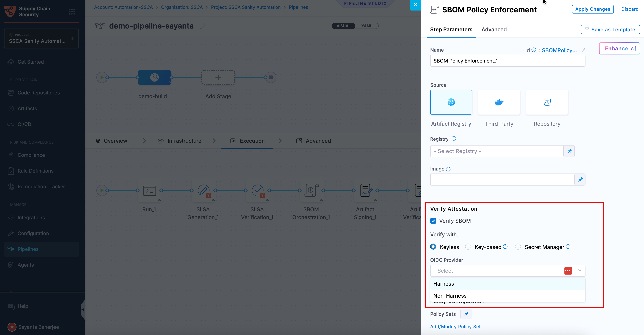Image resolution: width=644 pixels, height=335 pixels.
Task: Click the Image input field
Action: 502,180
